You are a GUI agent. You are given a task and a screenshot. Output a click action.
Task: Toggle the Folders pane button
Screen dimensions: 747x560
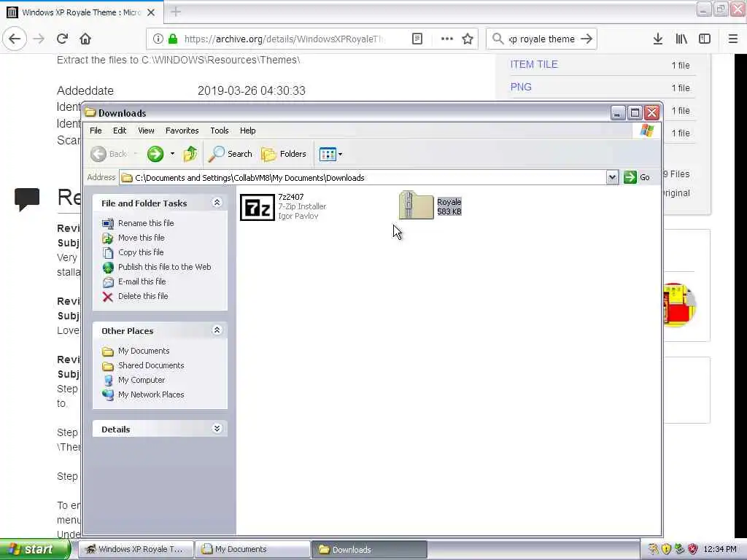pyautogui.click(x=284, y=154)
